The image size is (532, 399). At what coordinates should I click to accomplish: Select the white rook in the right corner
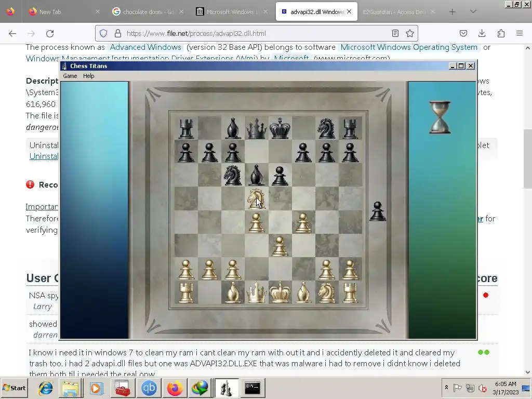(x=350, y=292)
